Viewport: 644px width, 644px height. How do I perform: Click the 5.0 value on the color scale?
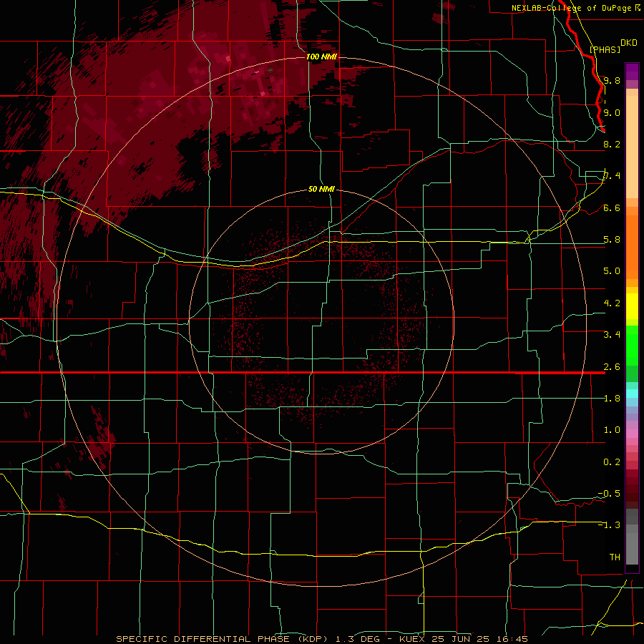point(612,271)
